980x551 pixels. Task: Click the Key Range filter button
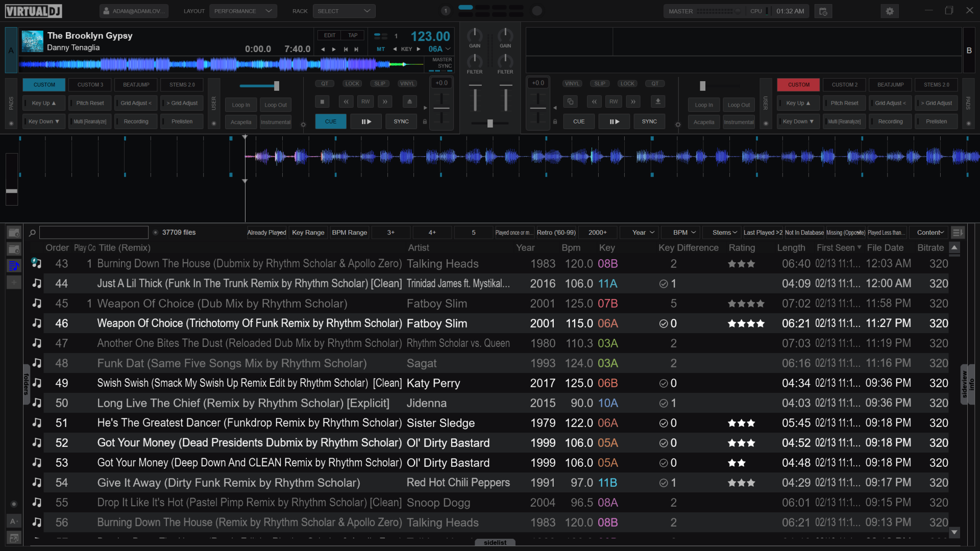pyautogui.click(x=308, y=233)
